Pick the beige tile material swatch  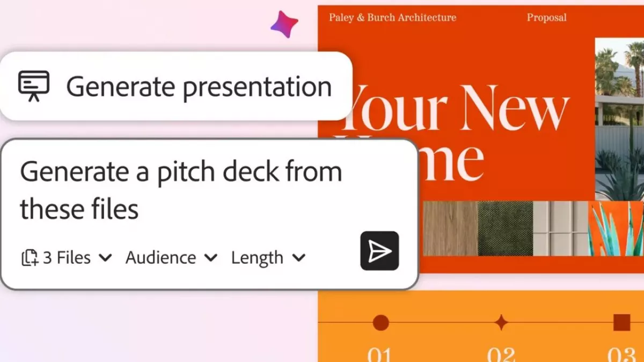[x=560, y=228]
